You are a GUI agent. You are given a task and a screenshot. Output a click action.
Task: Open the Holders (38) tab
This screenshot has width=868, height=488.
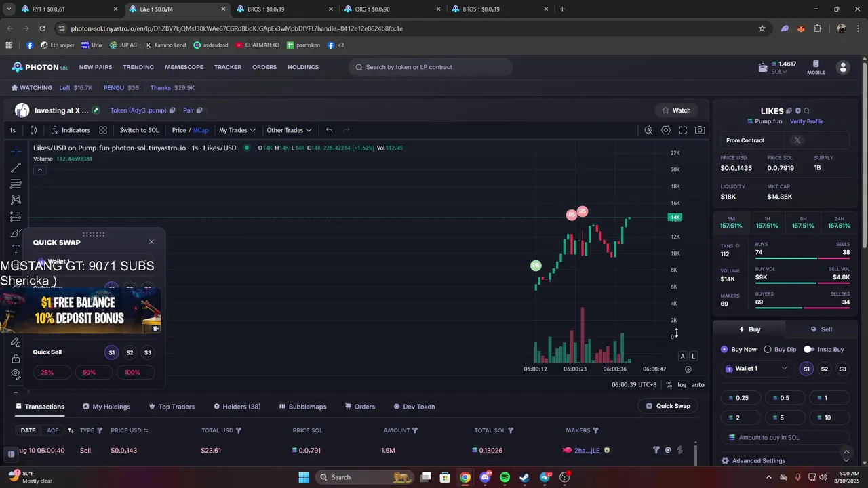(x=237, y=407)
